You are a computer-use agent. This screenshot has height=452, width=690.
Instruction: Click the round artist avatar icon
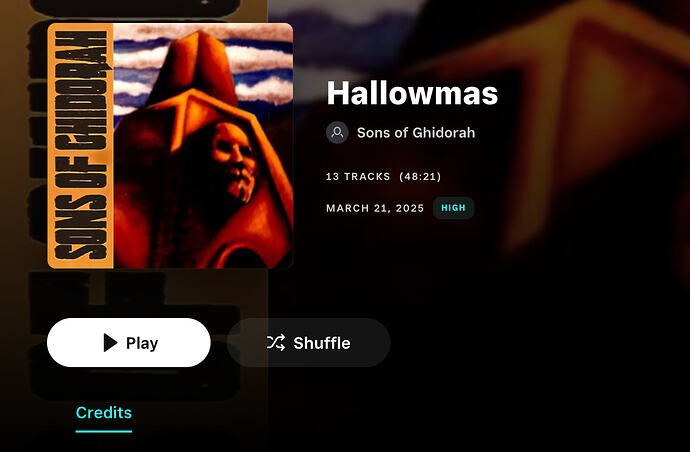[338, 132]
